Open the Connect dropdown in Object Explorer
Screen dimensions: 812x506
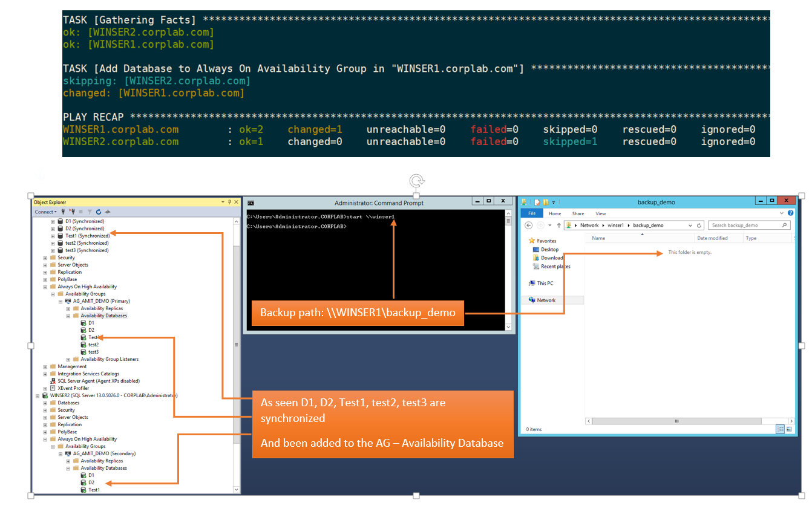tap(45, 212)
